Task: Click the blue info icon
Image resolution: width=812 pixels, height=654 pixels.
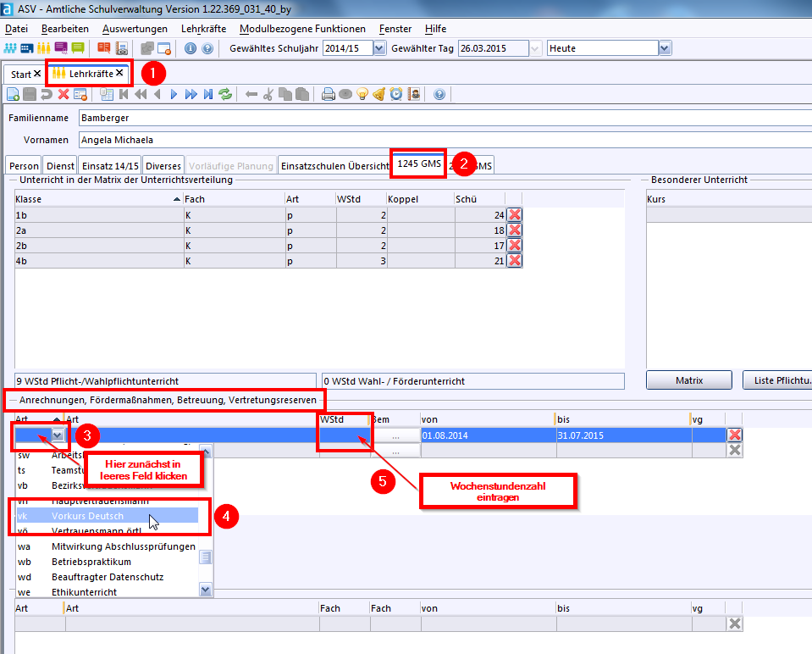Action: (190, 48)
